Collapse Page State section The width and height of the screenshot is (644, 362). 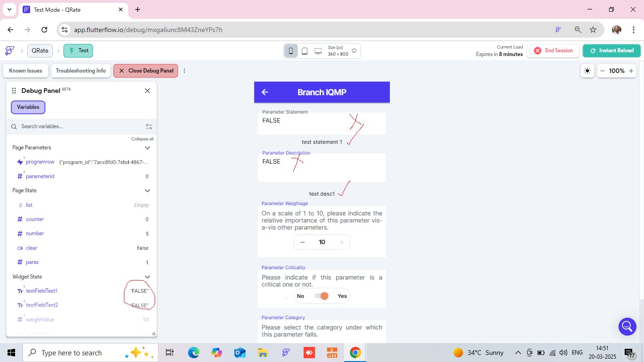(x=148, y=190)
